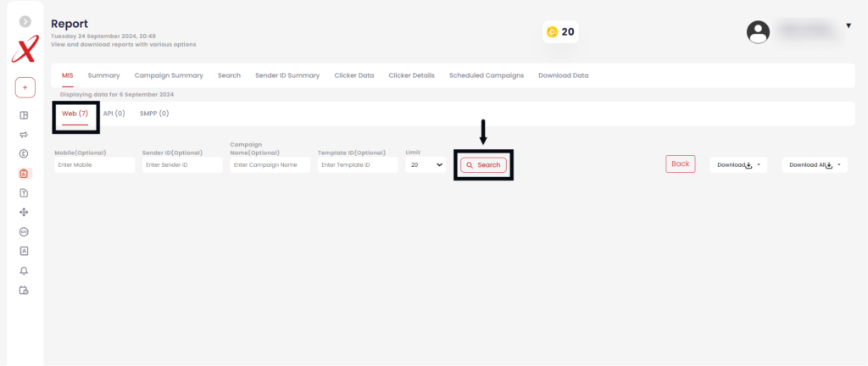Open the Clicker Data tab
Screen dimensions: 868x366
pyautogui.click(x=354, y=75)
